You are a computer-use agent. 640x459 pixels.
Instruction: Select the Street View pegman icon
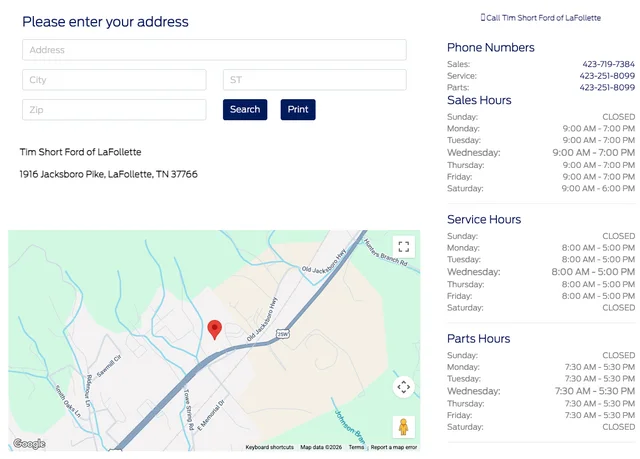[x=404, y=427]
